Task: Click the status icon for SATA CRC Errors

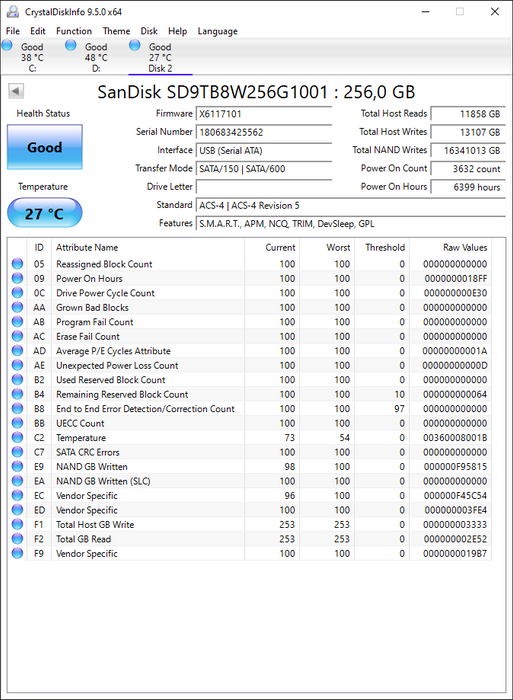Action: click(x=17, y=452)
